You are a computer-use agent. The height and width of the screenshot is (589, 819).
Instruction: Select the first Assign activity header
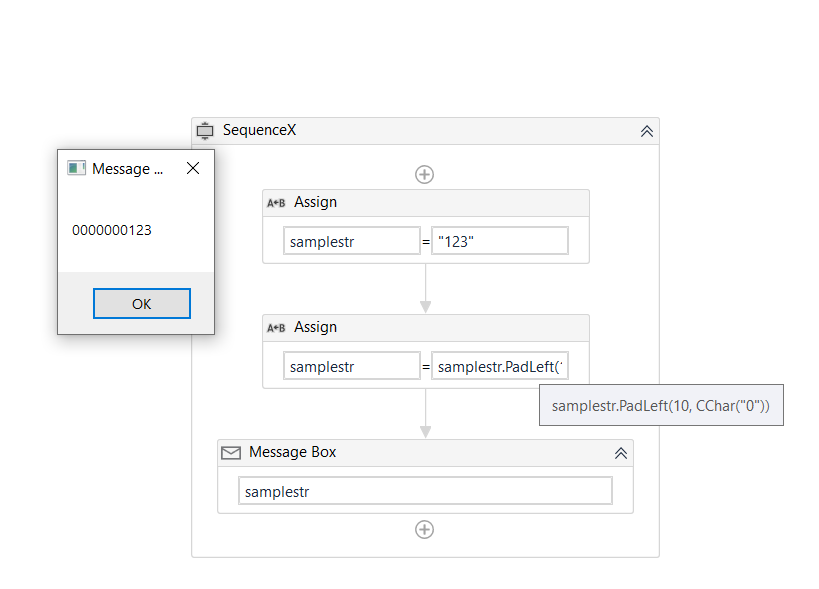tap(316, 202)
